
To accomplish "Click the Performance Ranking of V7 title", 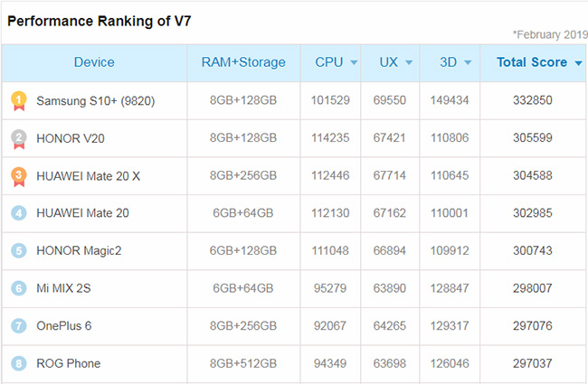I will click(100, 21).
